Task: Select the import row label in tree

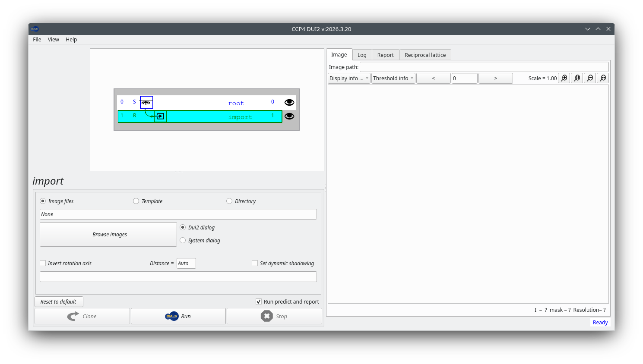Action: point(240,117)
